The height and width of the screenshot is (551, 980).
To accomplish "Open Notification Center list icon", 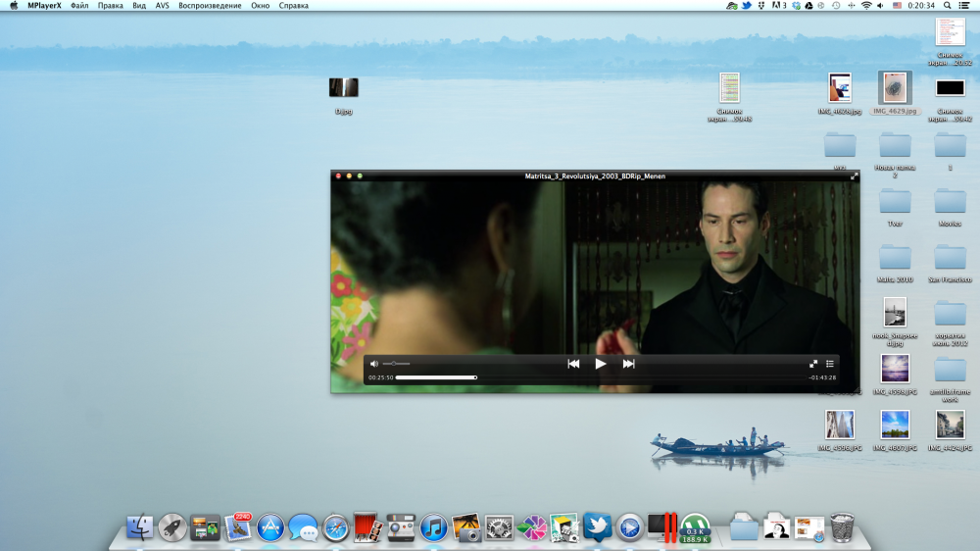I will (964, 6).
